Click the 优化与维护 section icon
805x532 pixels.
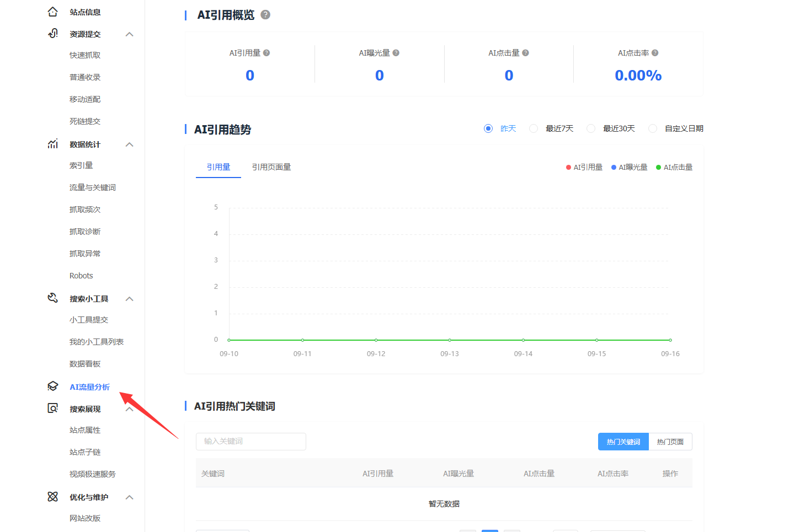point(53,497)
